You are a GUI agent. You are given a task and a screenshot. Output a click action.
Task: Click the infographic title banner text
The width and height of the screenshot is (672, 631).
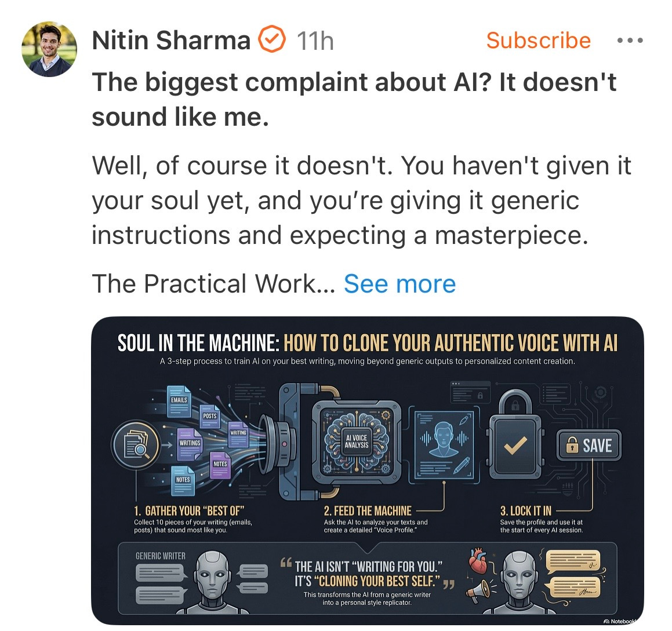(367, 343)
